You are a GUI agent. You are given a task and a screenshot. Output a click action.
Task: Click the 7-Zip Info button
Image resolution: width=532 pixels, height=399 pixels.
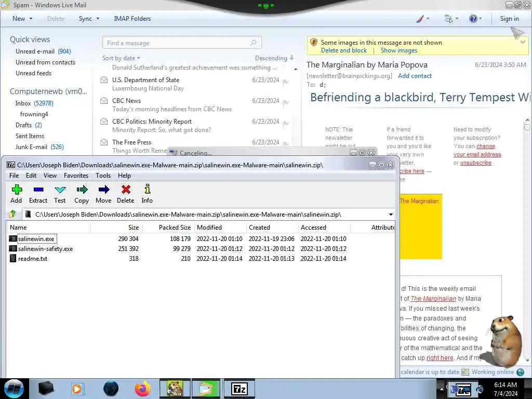point(147,194)
